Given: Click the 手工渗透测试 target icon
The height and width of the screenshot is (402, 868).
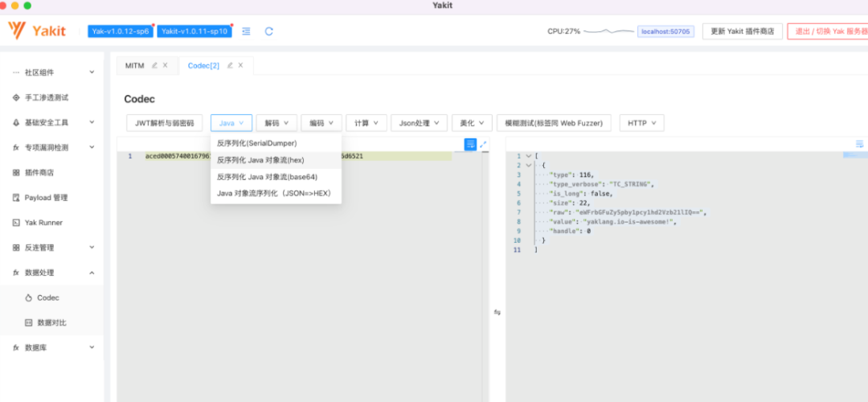Looking at the screenshot, I should (16, 97).
